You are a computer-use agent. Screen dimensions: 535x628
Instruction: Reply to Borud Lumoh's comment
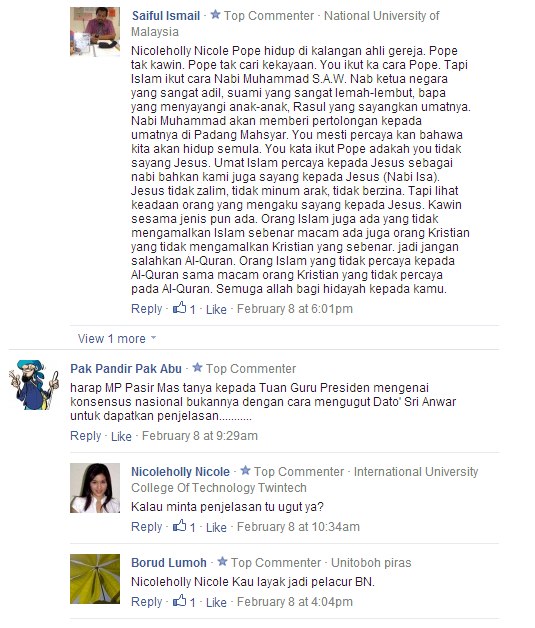(x=147, y=602)
